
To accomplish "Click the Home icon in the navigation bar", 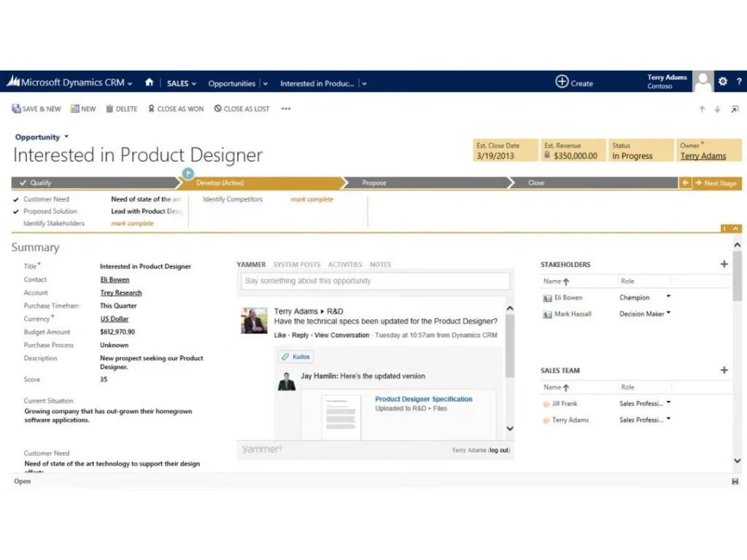I will tap(149, 83).
